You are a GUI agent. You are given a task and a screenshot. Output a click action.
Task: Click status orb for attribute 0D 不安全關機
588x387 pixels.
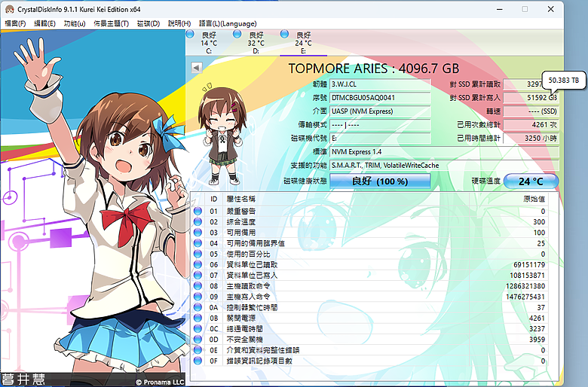pos(198,339)
